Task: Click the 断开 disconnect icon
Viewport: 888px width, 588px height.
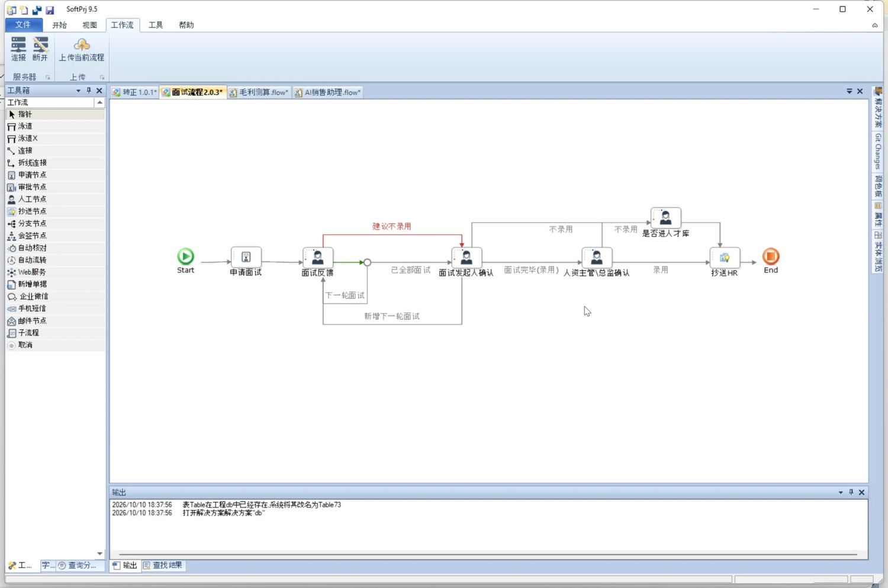Action: [x=40, y=49]
